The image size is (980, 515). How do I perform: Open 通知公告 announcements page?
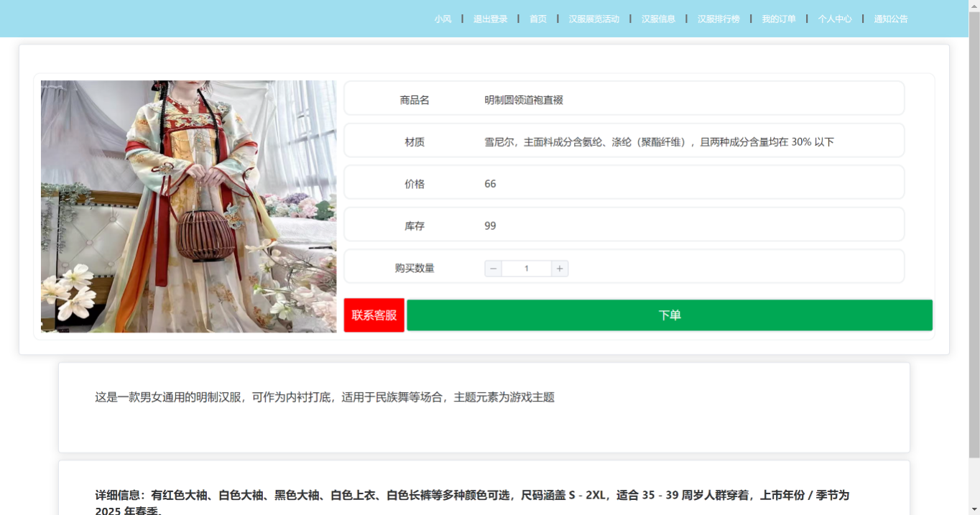click(891, 19)
